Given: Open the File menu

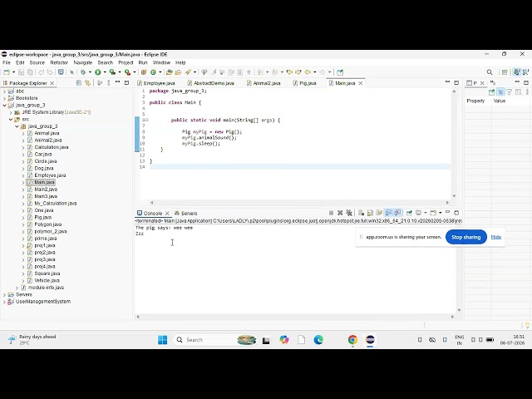Looking at the screenshot, I should coord(7,62).
